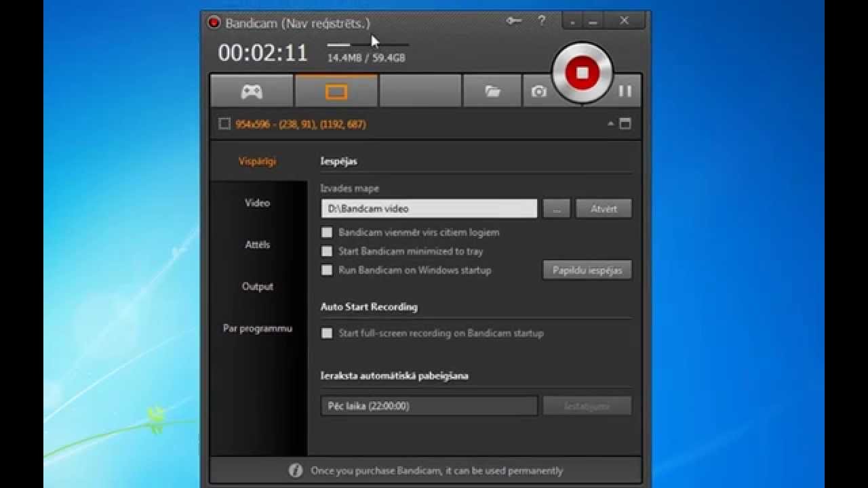The width and height of the screenshot is (868, 488).
Task: Click the Pēc laika (22:00:00) field
Action: point(429,406)
